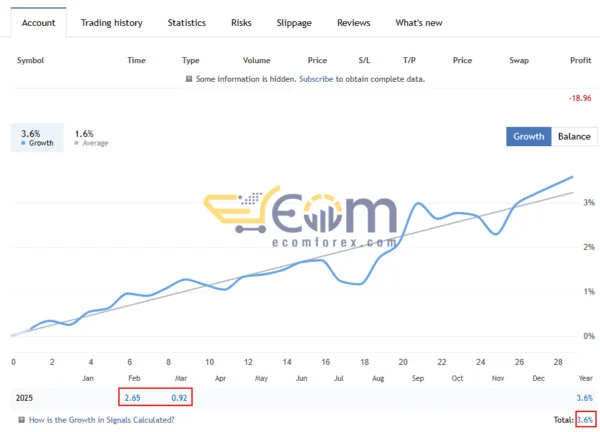Switch to the Statistics tab
The height and width of the screenshot is (432, 600).
click(x=186, y=22)
